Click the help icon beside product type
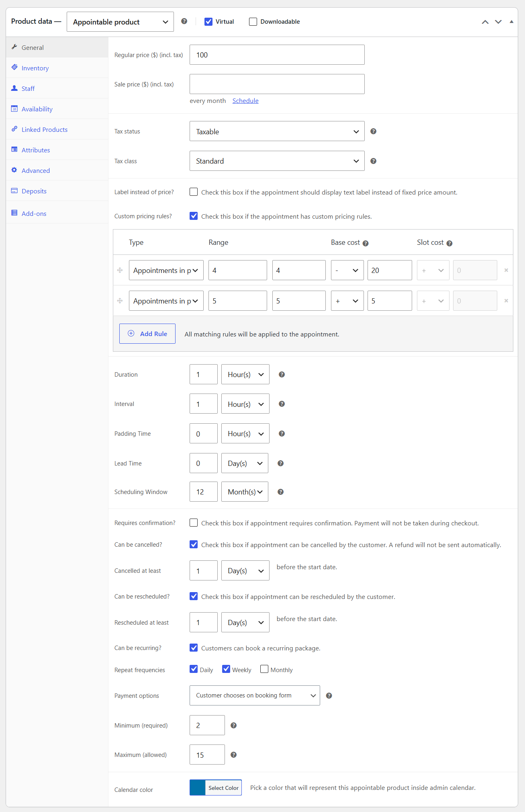The height and width of the screenshot is (812, 525). click(184, 21)
